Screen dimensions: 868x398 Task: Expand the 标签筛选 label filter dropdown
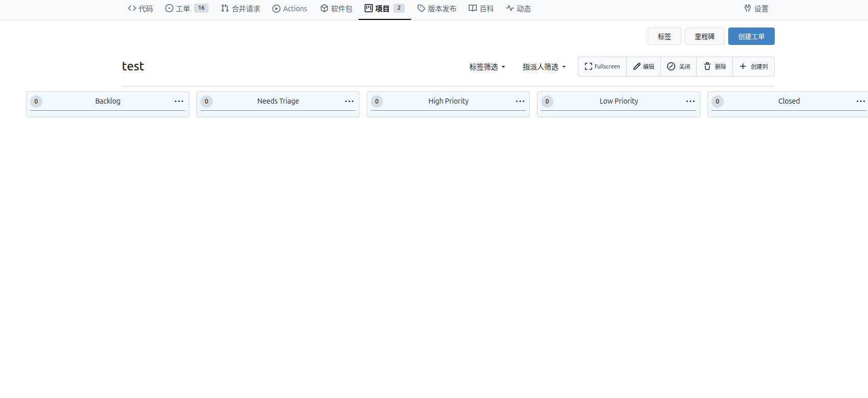pos(487,67)
